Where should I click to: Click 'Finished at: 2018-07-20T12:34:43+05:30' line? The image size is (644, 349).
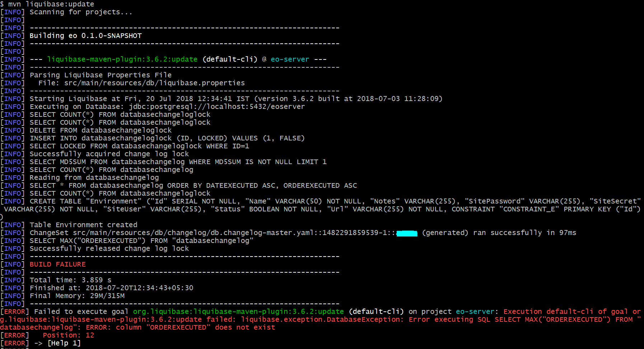(x=112, y=288)
